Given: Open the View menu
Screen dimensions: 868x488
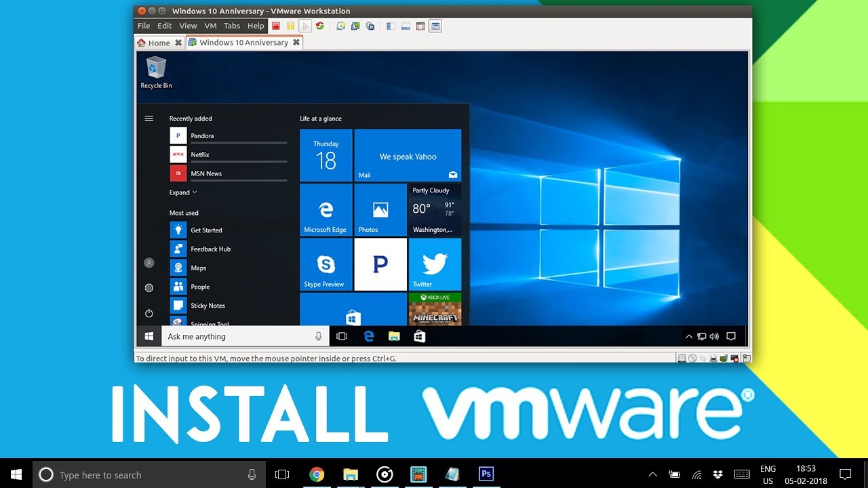Looking at the screenshot, I should pos(188,26).
